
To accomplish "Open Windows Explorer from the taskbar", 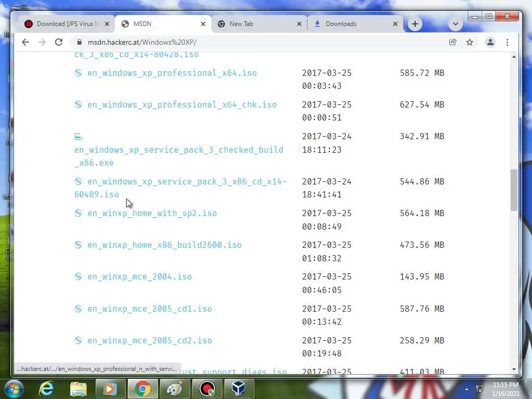I will (78, 389).
